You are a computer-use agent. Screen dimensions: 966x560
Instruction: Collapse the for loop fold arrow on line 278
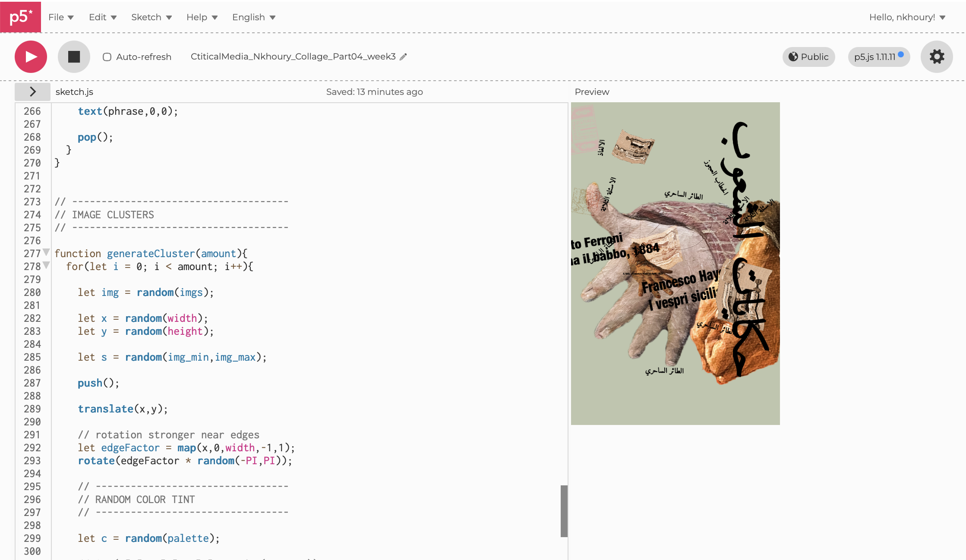[46, 265]
